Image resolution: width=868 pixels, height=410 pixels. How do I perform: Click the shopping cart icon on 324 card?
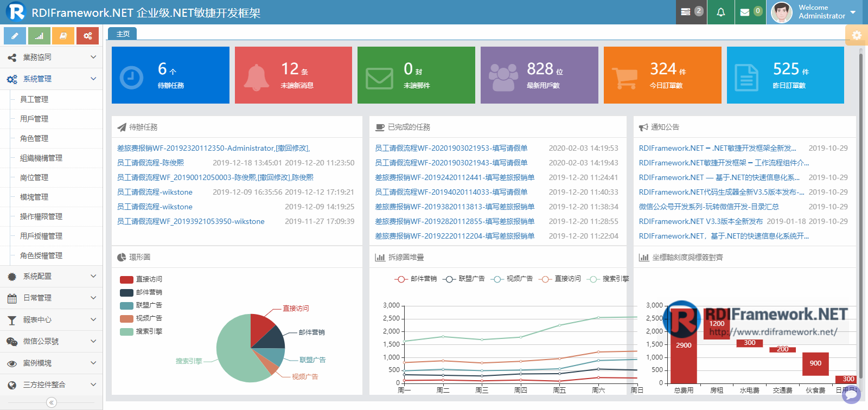point(625,78)
